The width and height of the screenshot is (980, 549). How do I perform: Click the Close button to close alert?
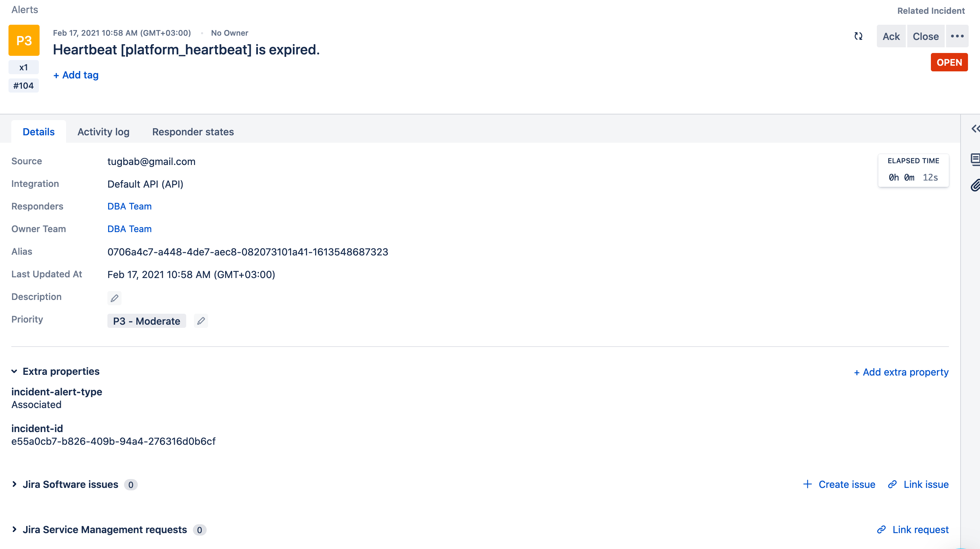tap(926, 36)
